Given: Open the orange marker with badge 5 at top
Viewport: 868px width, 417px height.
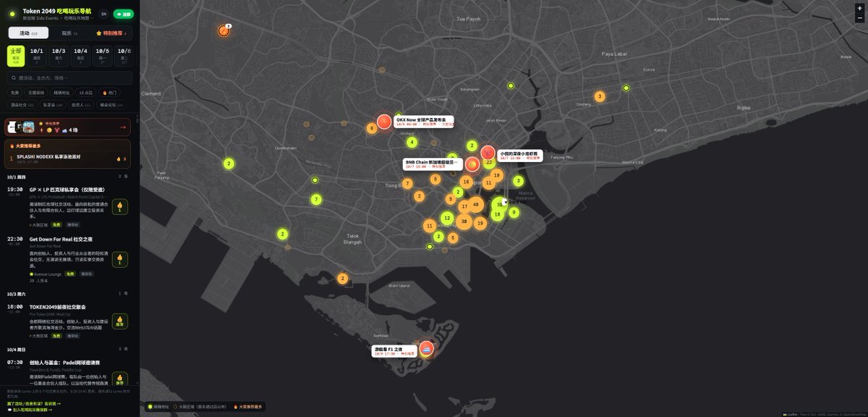Looking at the screenshot, I should tap(224, 30).
